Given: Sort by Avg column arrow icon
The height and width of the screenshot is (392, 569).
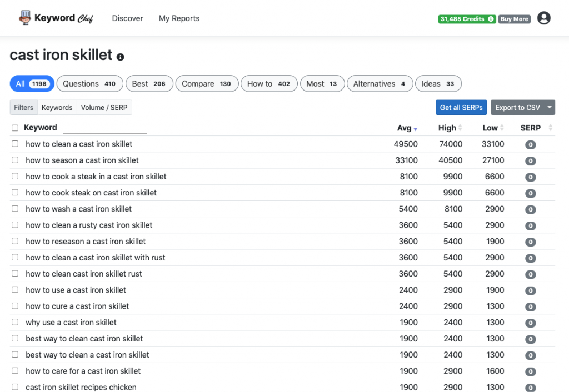Looking at the screenshot, I should pos(415,129).
